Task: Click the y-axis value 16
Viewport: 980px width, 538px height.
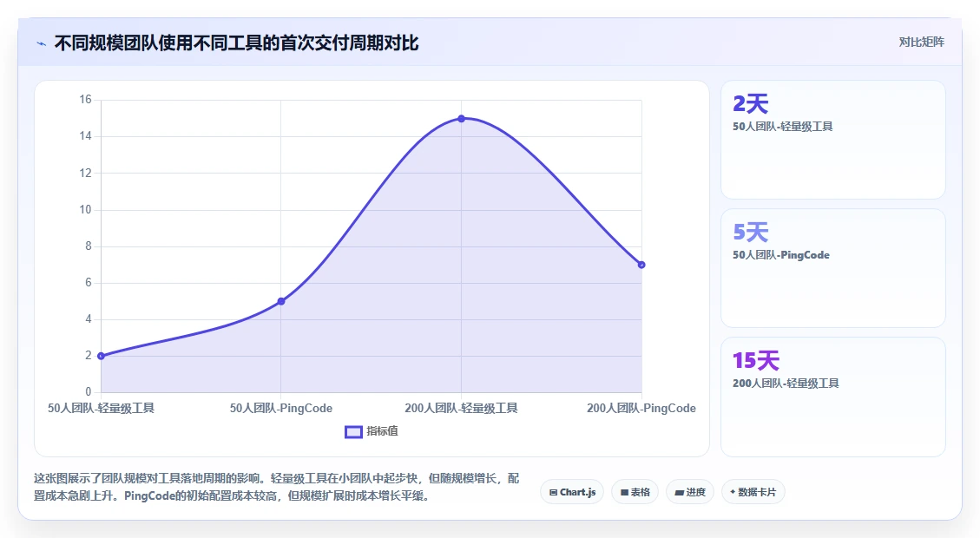Action: [85, 99]
